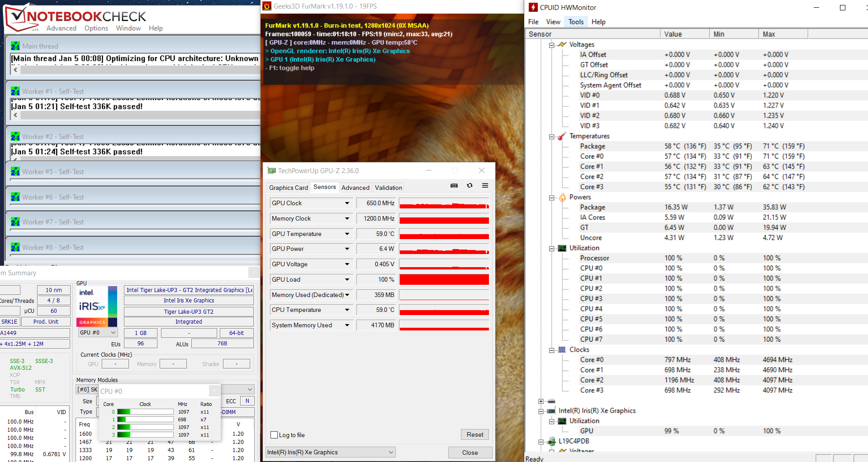Click the Worker #6 Self-Test icon
Screen dimensions: 868x462
pyautogui.click(x=15, y=197)
